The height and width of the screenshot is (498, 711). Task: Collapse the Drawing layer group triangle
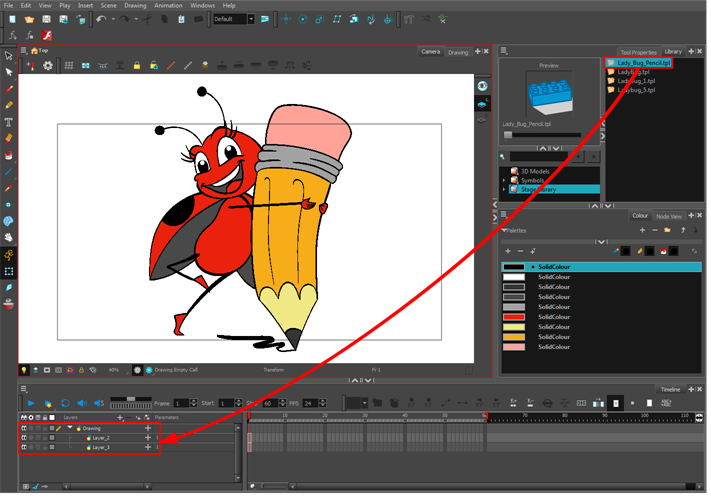coord(69,428)
